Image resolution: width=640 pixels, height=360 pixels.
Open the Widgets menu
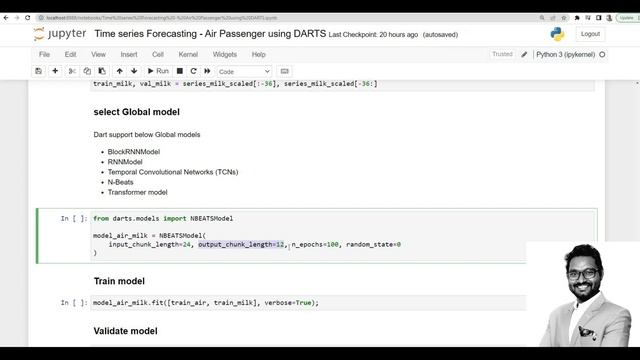[x=224, y=54]
